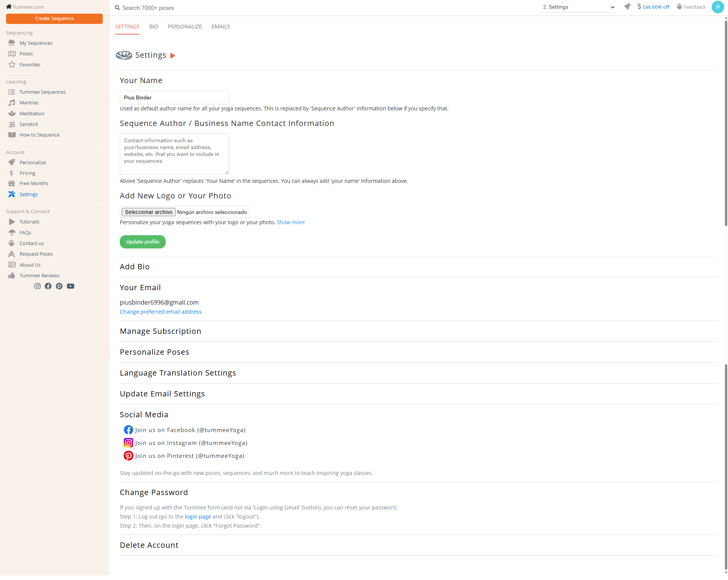Open the Instagram icon in sidebar footer
This screenshot has height=580, width=728.
(x=37, y=286)
